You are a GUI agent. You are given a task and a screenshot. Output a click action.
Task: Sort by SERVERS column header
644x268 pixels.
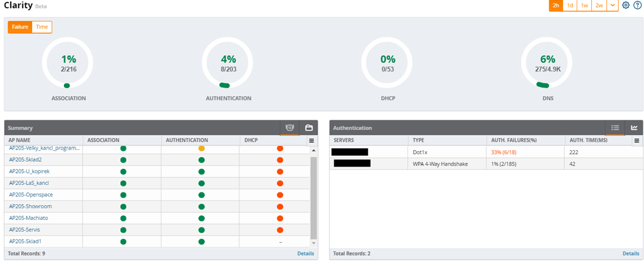[x=344, y=140]
